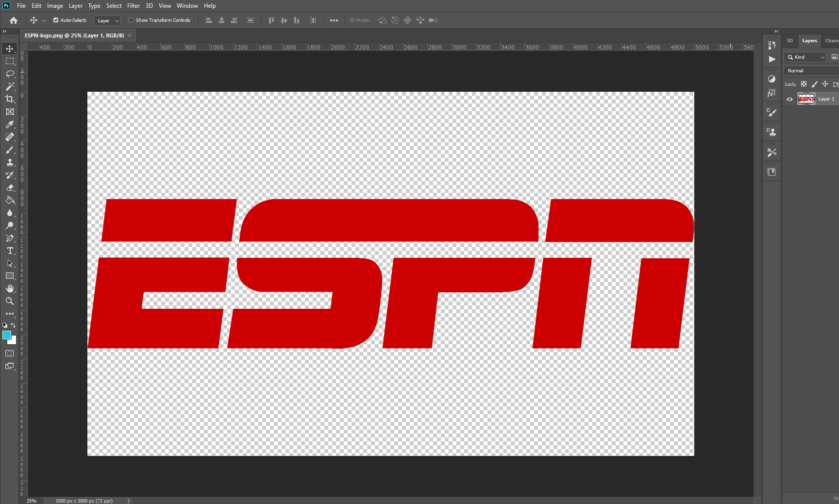
Task: Select the Eyedropper tool
Action: (10, 124)
